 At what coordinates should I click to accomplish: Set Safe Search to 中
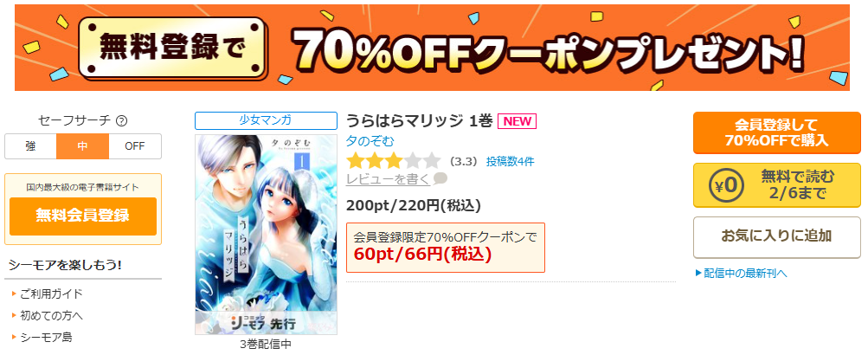(82, 146)
